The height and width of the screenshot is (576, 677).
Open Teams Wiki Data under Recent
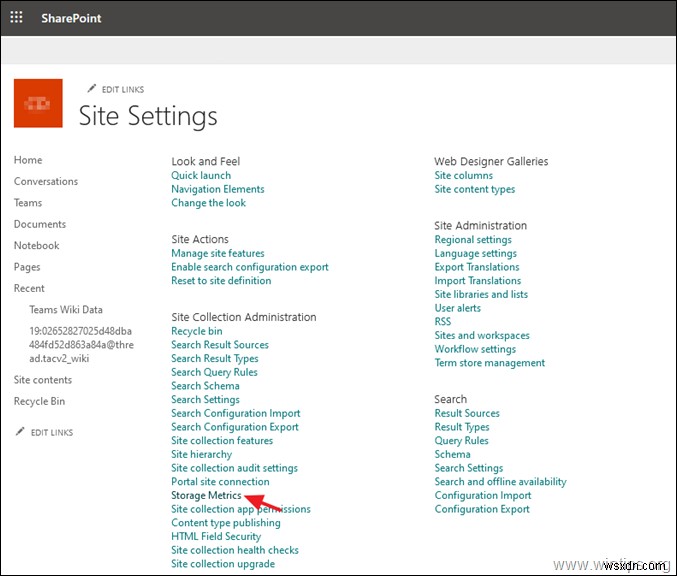pos(66,310)
